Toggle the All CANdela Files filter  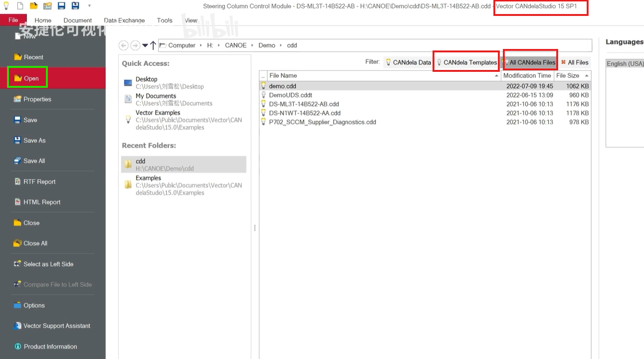(529, 62)
